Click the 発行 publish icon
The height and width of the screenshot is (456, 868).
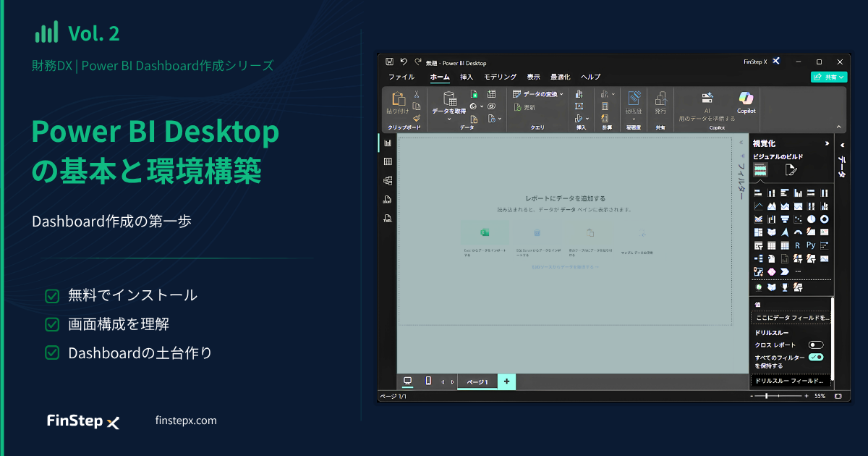660,98
